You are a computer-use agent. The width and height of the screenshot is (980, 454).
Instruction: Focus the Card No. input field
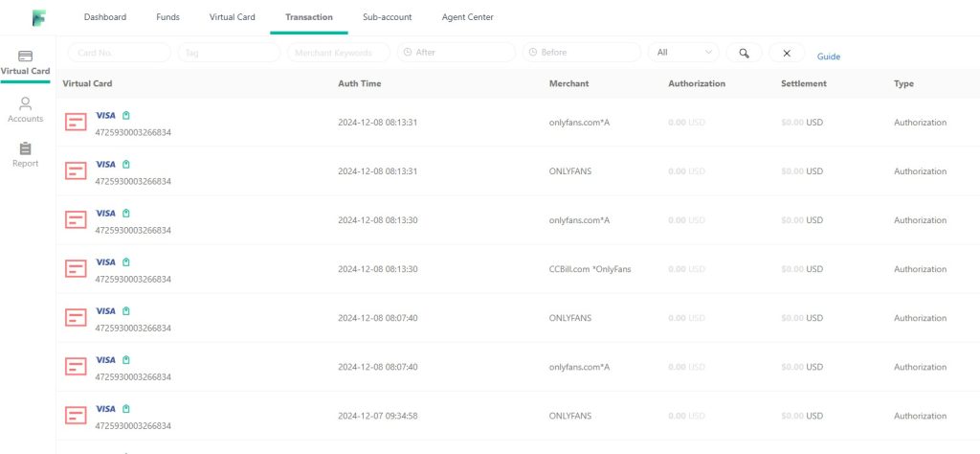(119, 53)
